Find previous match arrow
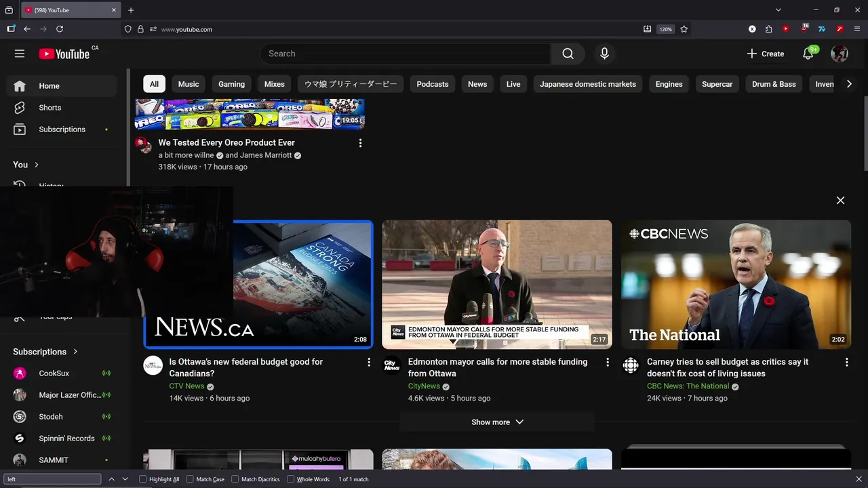This screenshot has width=868, height=488. [x=111, y=479]
